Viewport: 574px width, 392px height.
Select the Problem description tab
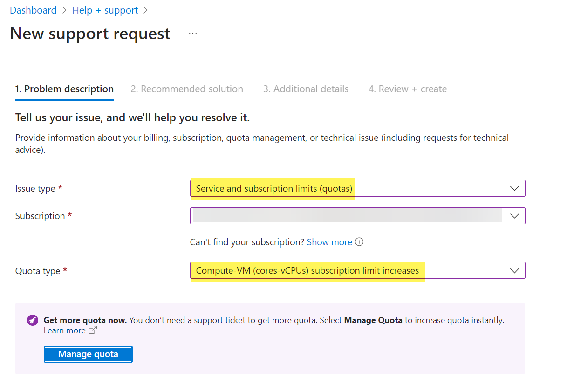64,89
